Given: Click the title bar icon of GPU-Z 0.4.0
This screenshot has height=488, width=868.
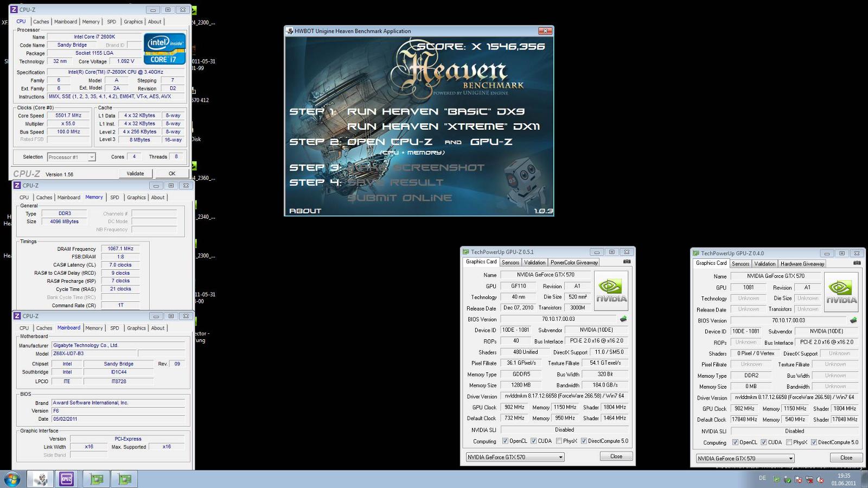Looking at the screenshot, I should 695,253.
